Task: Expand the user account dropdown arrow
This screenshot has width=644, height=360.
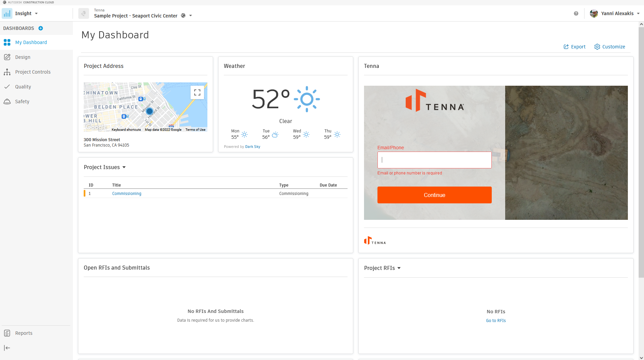Action: click(638, 14)
